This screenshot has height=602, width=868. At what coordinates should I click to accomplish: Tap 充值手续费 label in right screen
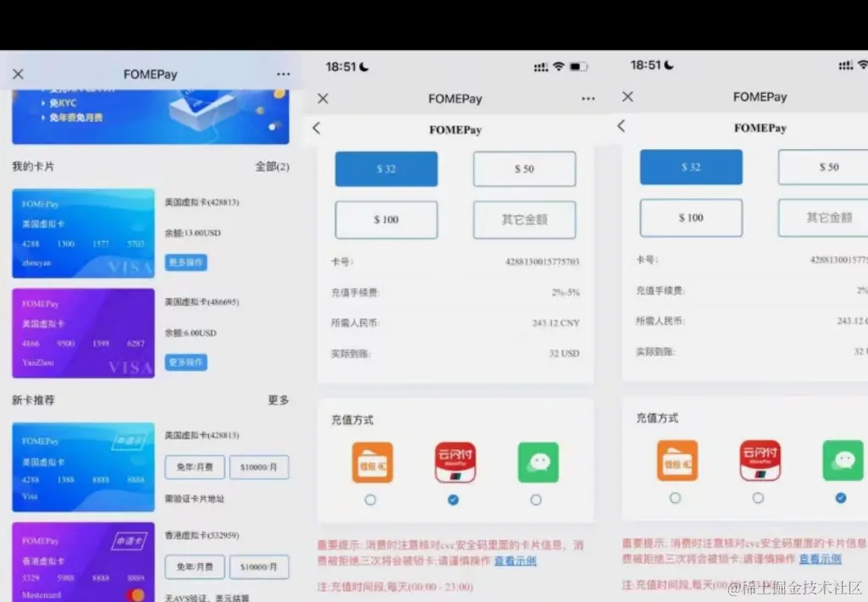[660, 290]
